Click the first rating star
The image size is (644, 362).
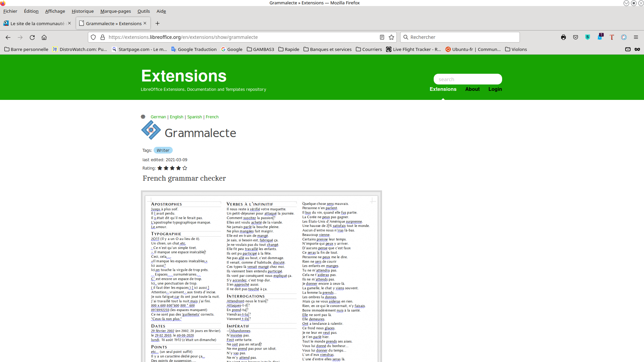coord(160,168)
